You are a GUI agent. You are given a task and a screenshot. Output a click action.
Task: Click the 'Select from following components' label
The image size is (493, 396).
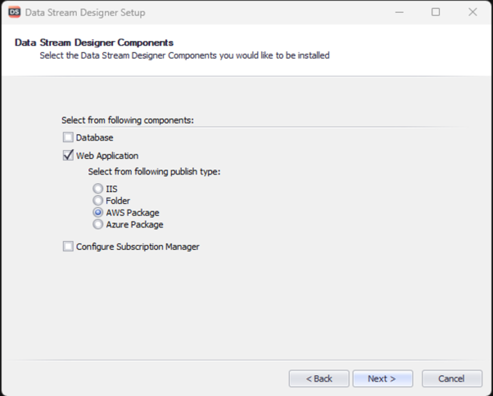click(x=127, y=120)
